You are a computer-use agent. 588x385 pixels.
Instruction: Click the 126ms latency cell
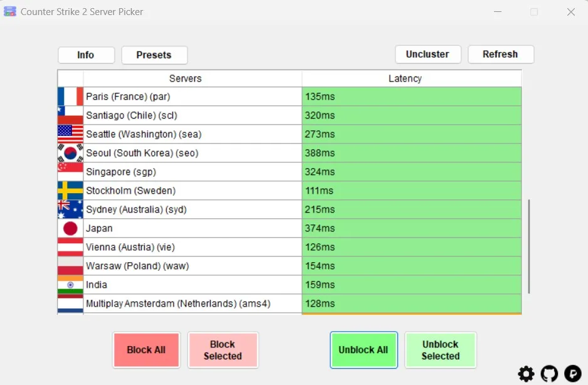411,247
